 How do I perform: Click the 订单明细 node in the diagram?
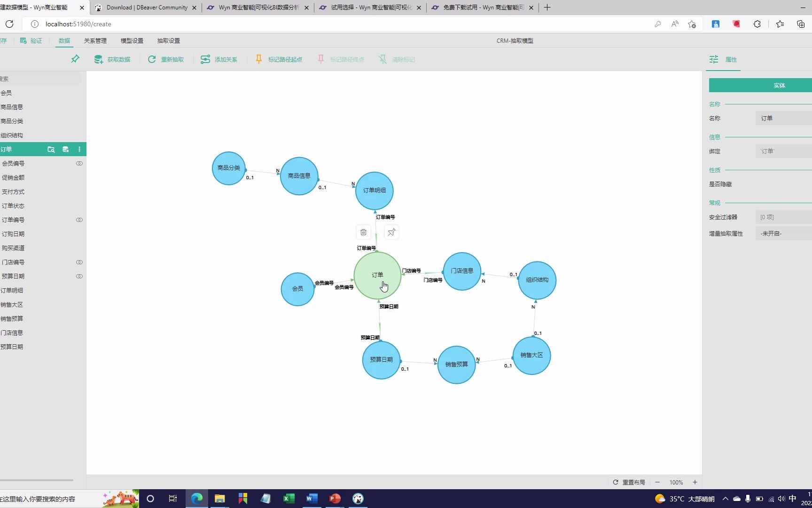coord(375,190)
